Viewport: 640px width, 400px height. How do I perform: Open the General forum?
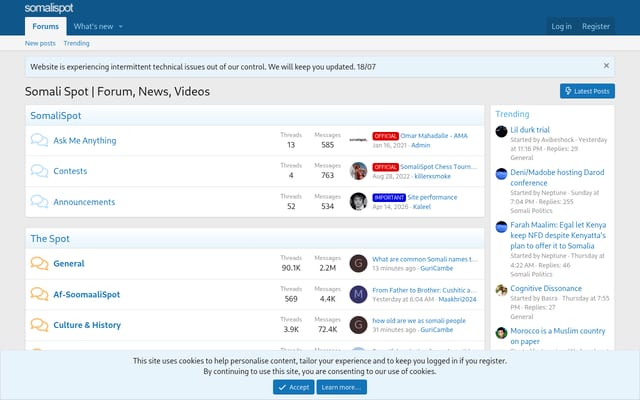pyautogui.click(x=69, y=264)
